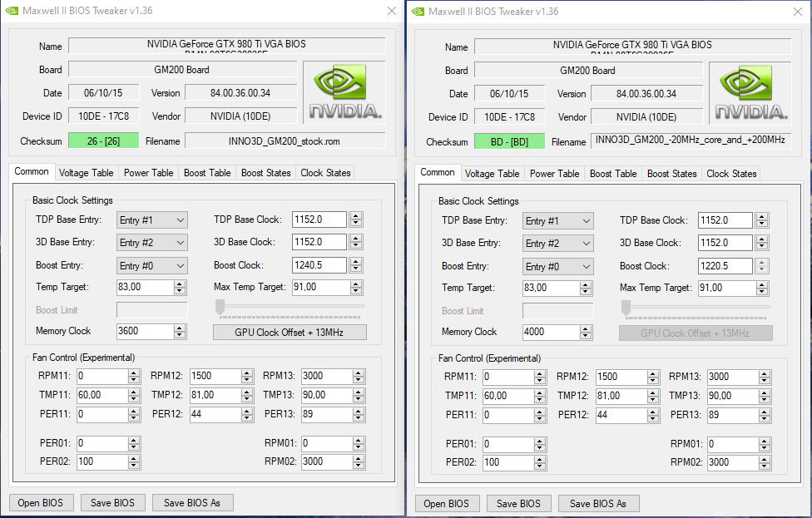Viewport: 812px width, 518px height.
Task: Click Save BIOS in the right window
Action: point(518,504)
